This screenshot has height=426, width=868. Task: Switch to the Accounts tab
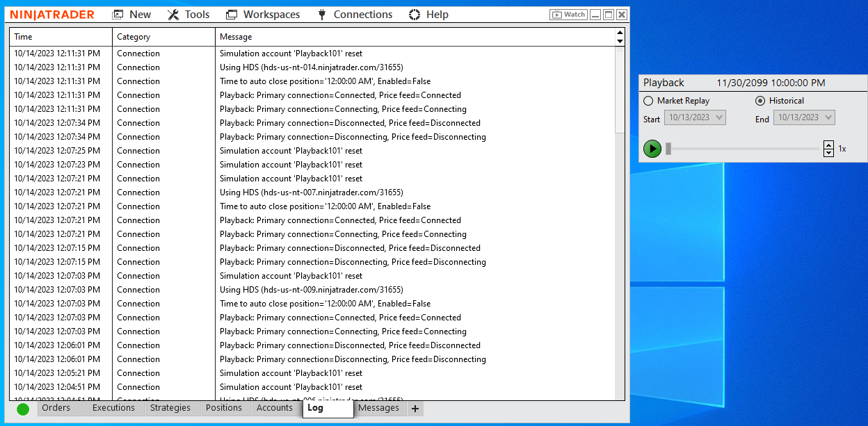click(x=275, y=408)
